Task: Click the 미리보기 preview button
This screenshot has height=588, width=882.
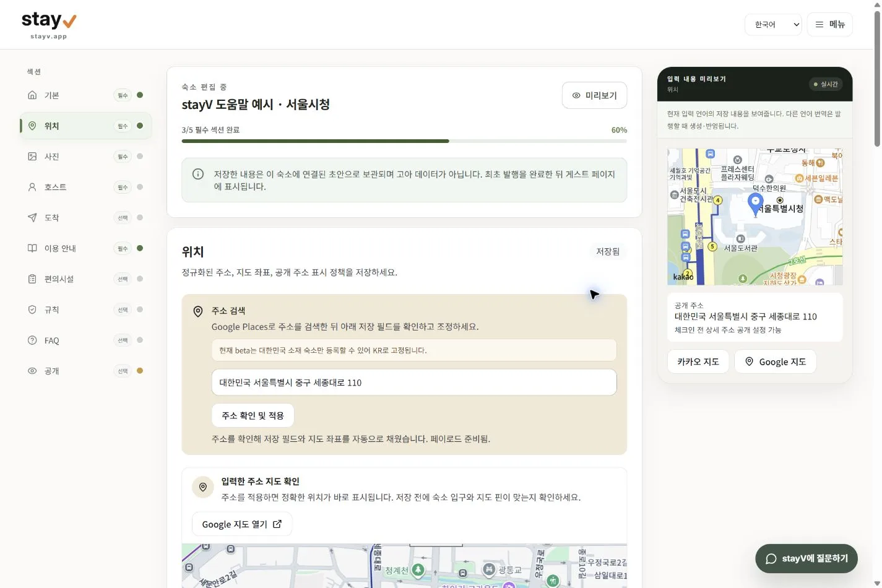Action: 594,95
